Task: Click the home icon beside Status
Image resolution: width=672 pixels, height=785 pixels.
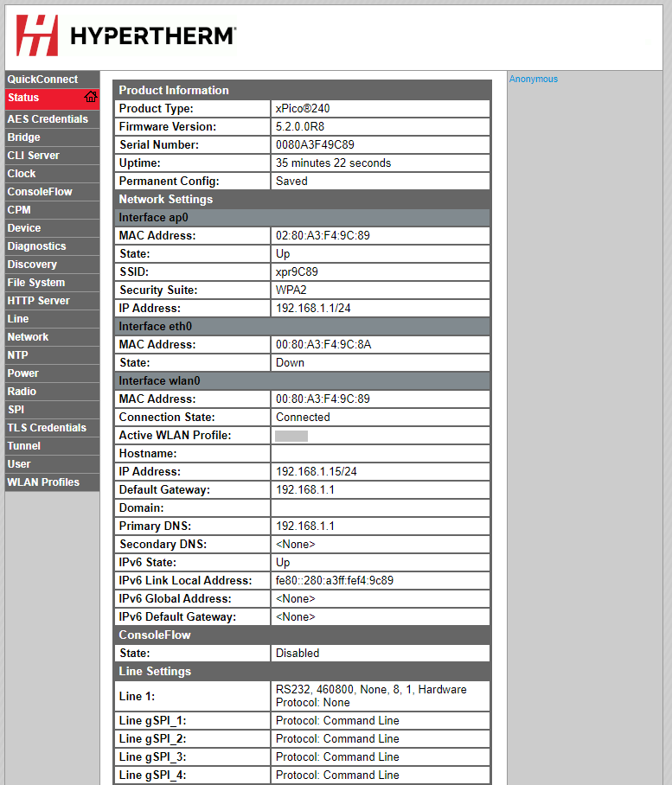Action: point(90,98)
